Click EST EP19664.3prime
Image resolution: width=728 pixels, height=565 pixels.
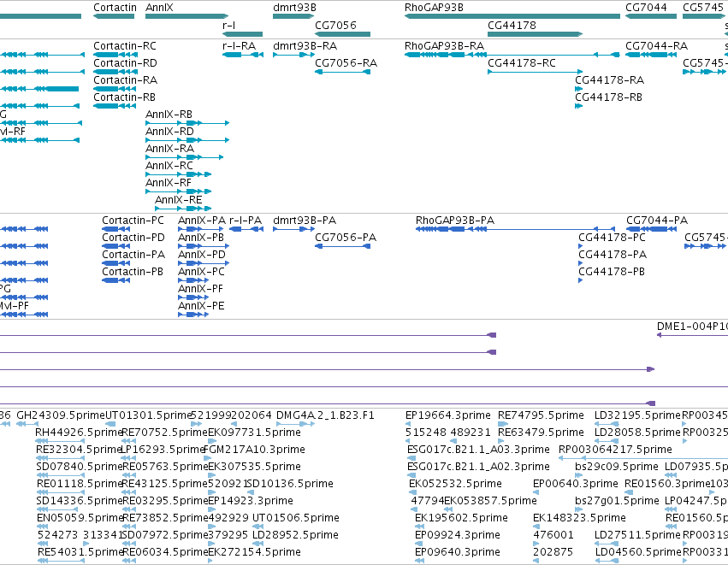408,424
